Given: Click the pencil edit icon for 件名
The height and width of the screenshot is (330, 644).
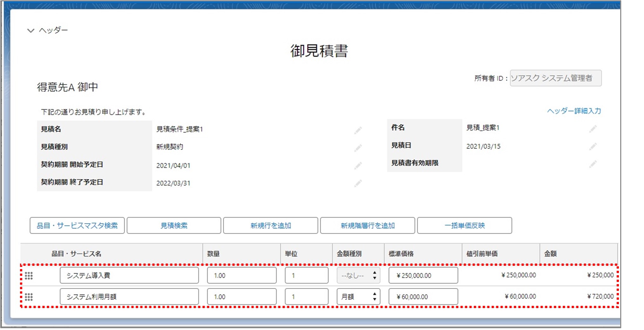Looking at the screenshot, I should click(593, 129).
